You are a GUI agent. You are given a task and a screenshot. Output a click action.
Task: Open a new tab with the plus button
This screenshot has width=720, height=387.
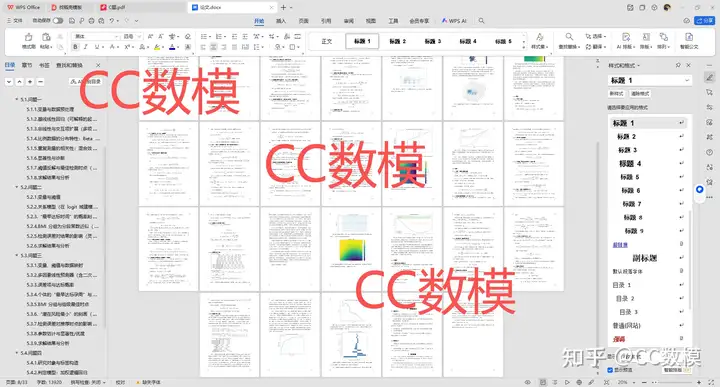(283, 7)
